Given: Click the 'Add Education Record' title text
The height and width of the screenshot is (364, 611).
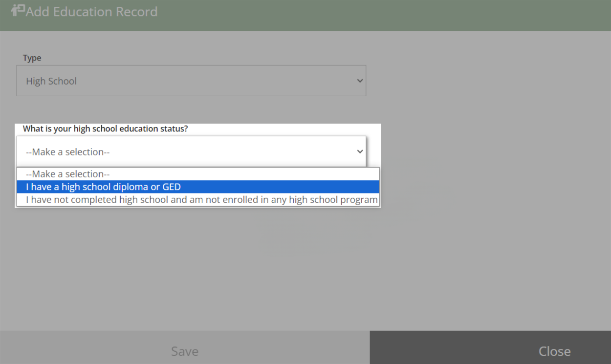Looking at the screenshot, I should (92, 11).
